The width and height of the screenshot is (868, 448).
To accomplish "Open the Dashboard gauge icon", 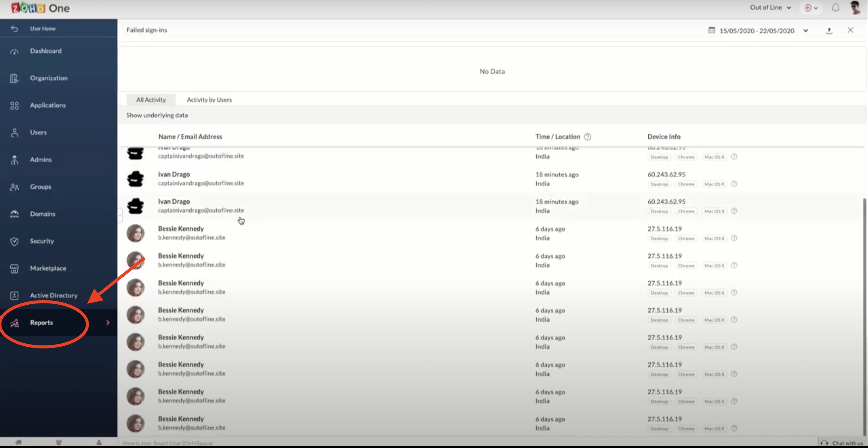I will (14, 51).
